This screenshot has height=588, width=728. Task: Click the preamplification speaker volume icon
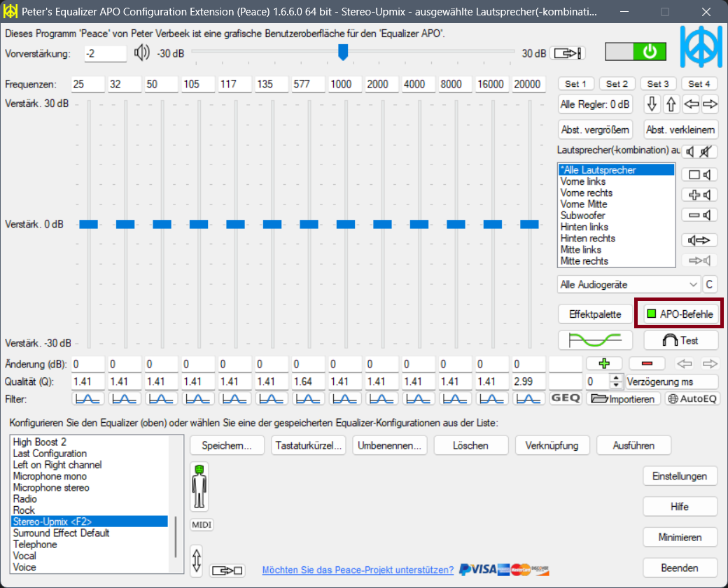141,53
